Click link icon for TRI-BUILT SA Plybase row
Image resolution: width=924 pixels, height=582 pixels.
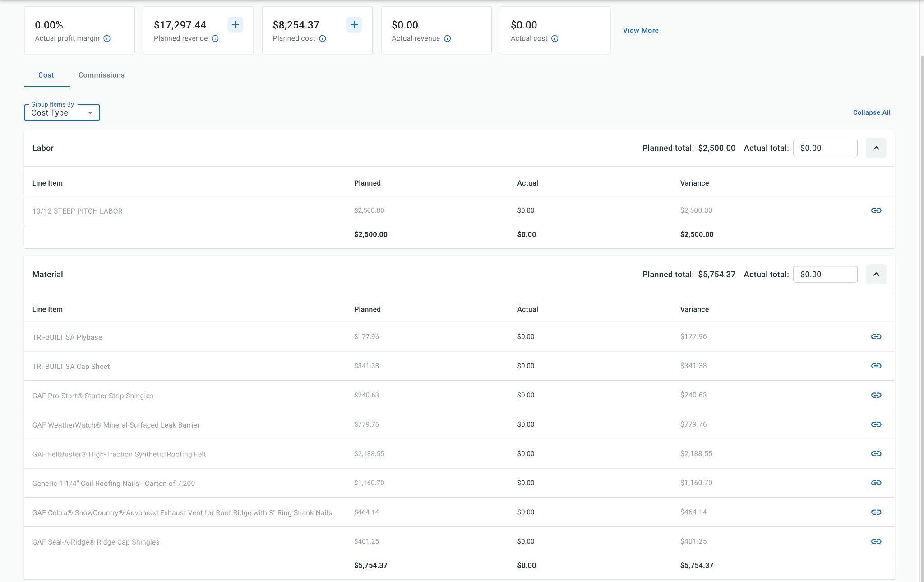[876, 337]
